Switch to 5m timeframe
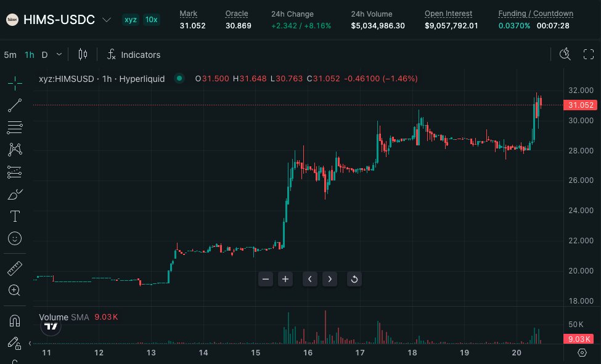This screenshot has width=601, height=364. pos(10,55)
